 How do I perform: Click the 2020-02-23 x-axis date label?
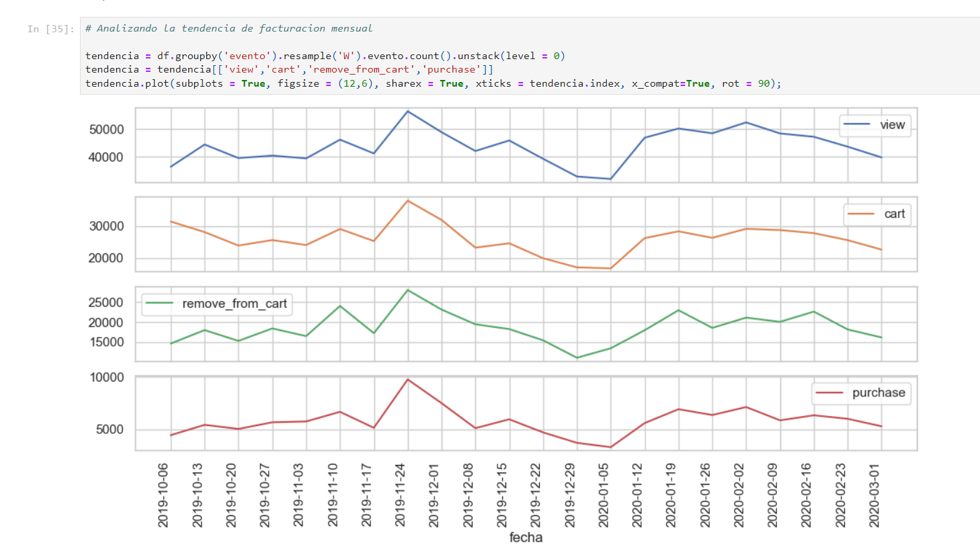[x=841, y=495]
